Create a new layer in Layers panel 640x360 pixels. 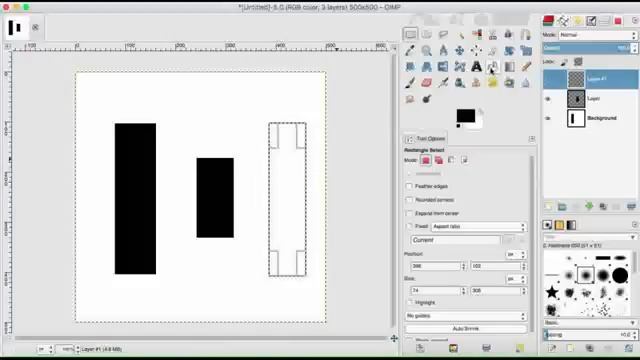548,207
